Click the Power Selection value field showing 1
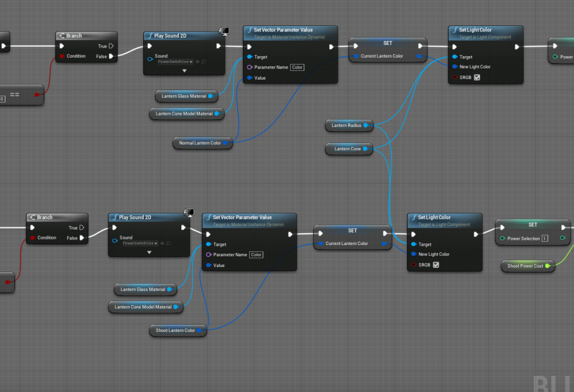574x392 pixels. point(545,238)
